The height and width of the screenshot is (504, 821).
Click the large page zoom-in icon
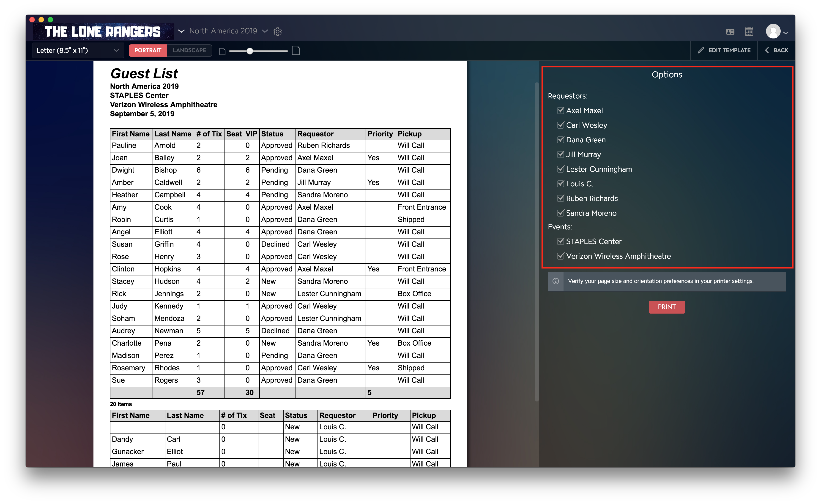(x=296, y=50)
